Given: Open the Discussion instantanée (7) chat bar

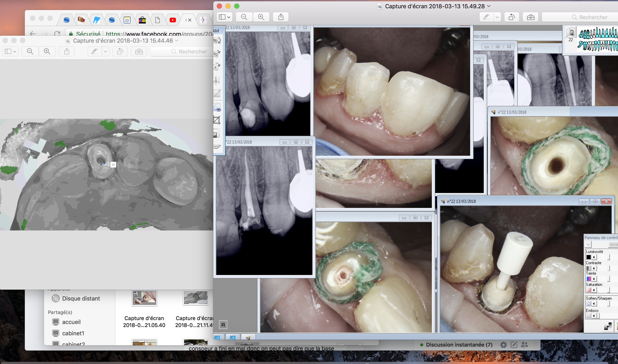Looking at the screenshot, I should pos(459,345).
